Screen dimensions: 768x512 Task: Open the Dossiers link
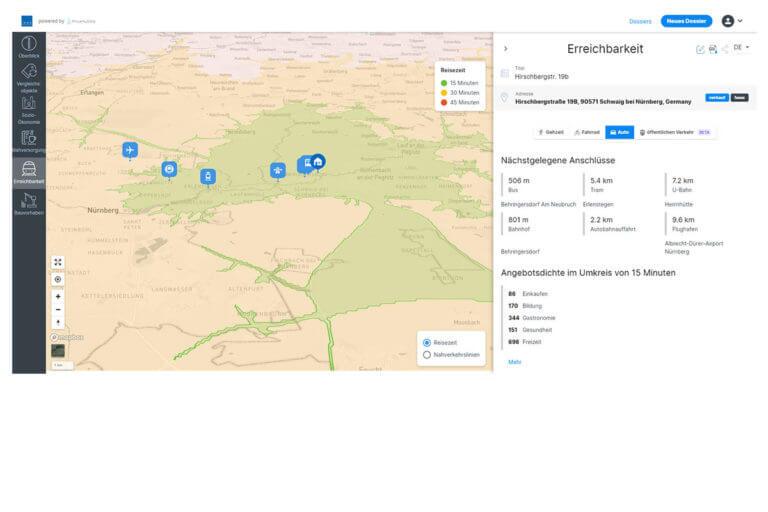(x=640, y=20)
